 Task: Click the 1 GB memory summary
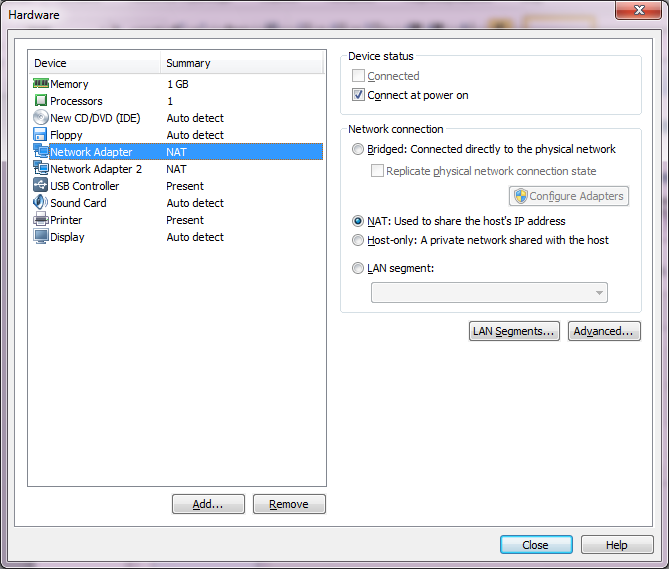(x=177, y=84)
